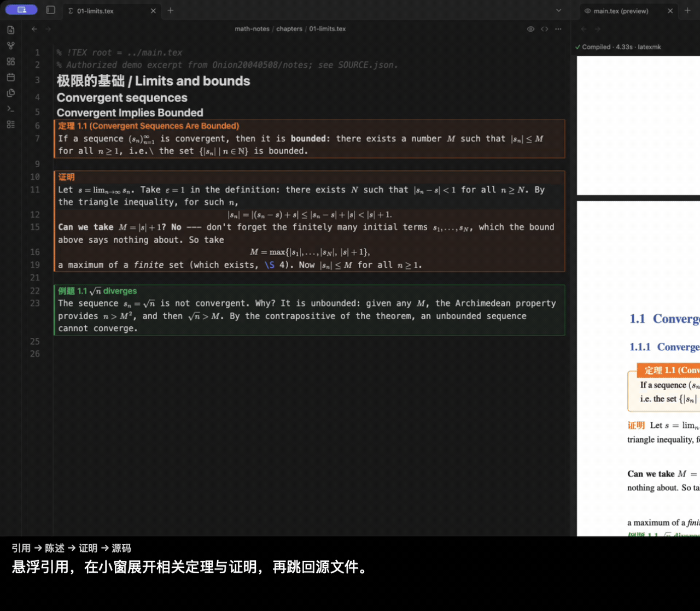Click the "Convergent Implies Bounded" heading
The image size is (700, 611).
pos(130,113)
